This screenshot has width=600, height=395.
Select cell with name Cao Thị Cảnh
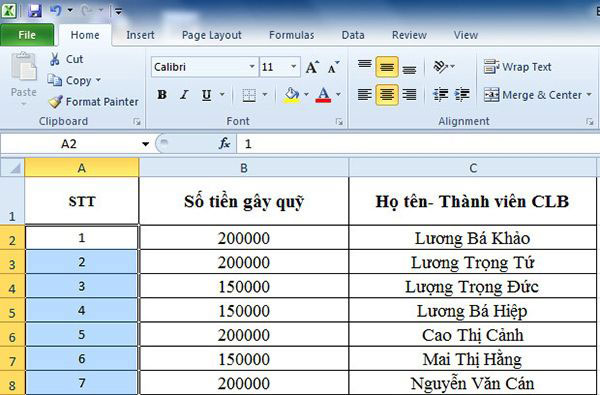pyautogui.click(x=473, y=335)
